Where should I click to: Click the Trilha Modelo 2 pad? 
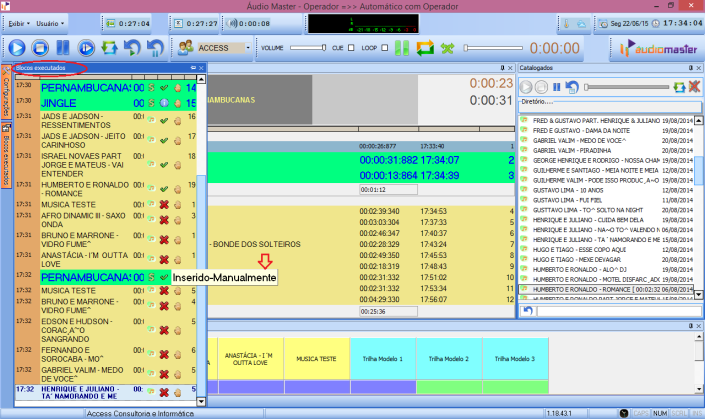[449, 359]
